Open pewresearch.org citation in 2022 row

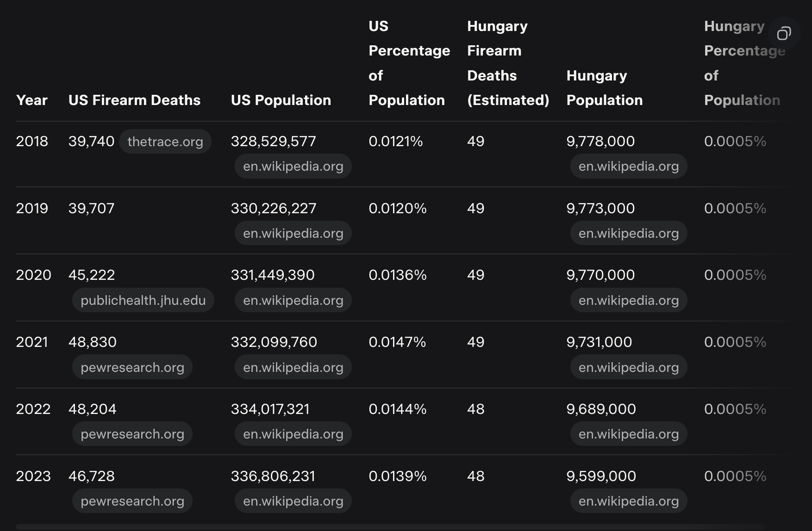132,434
